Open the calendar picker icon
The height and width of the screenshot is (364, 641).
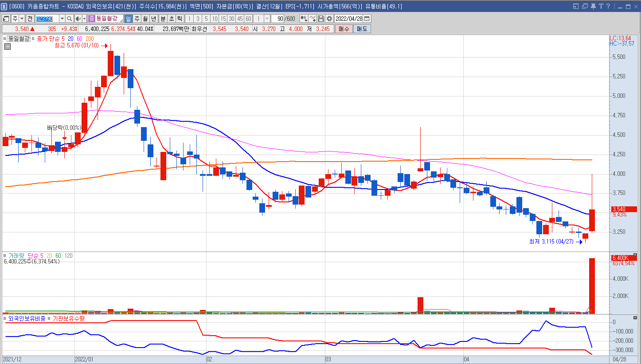(367, 19)
